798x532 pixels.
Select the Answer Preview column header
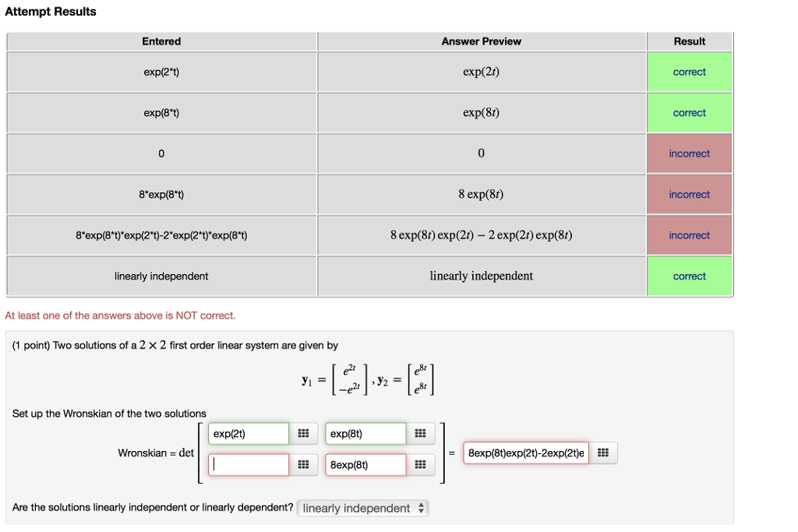tap(481, 41)
